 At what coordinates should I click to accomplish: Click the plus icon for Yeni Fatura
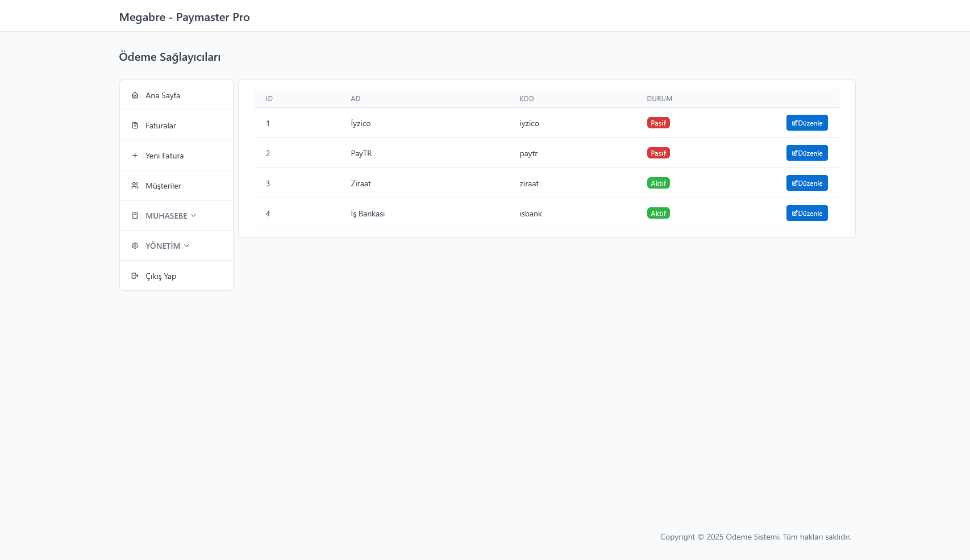[135, 156]
